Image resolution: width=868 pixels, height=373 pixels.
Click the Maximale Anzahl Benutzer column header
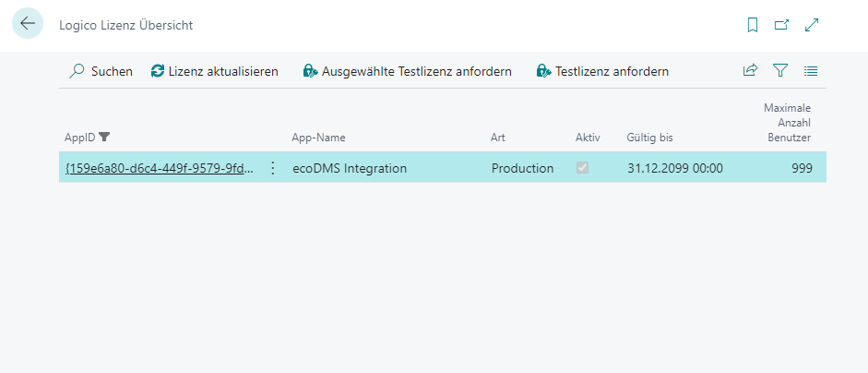787,123
